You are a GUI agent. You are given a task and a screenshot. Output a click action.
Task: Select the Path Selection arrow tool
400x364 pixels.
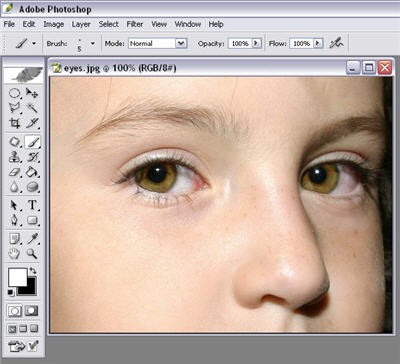[x=14, y=205]
